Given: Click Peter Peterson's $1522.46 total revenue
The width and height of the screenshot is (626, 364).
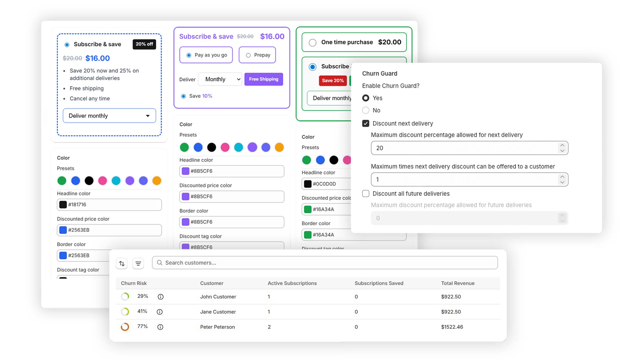Looking at the screenshot, I should click(452, 327).
